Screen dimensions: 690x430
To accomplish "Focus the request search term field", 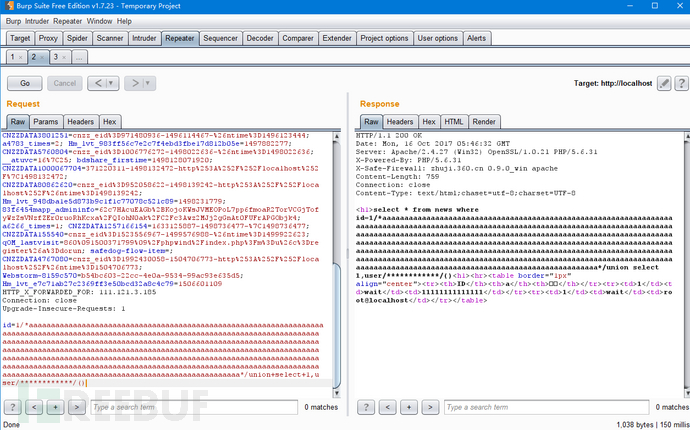I will [194, 407].
